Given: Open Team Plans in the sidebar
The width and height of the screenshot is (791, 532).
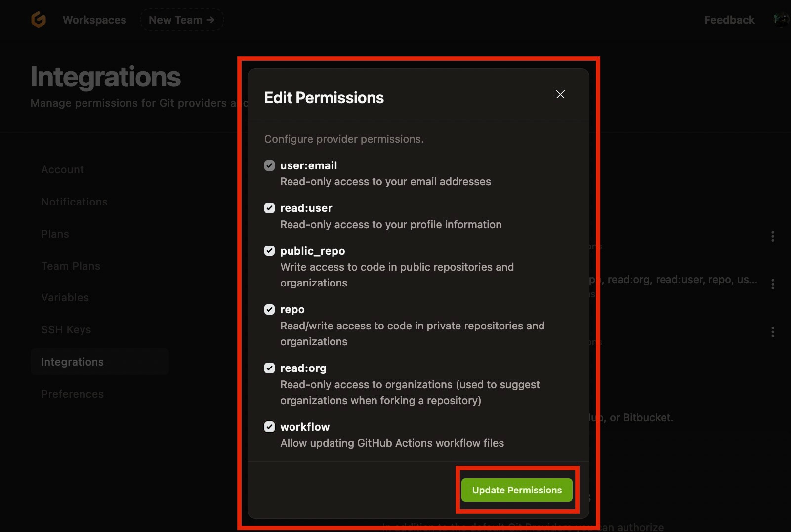Looking at the screenshot, I should (x=71, y=266).
